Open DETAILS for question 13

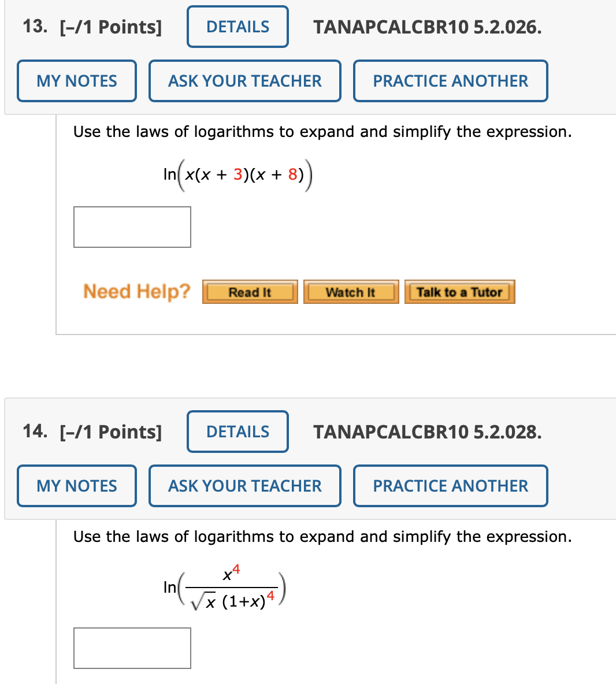(237, 27)
